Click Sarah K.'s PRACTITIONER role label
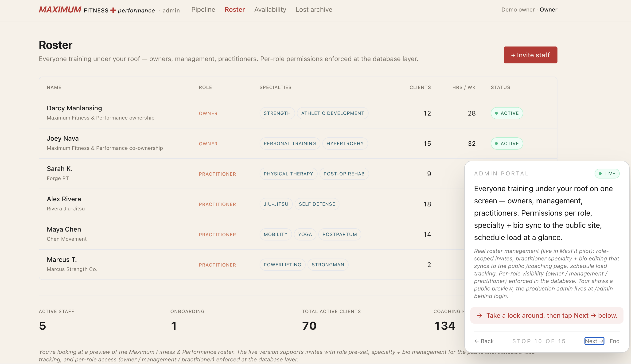The image size is (631, 364). coord(217,174)
